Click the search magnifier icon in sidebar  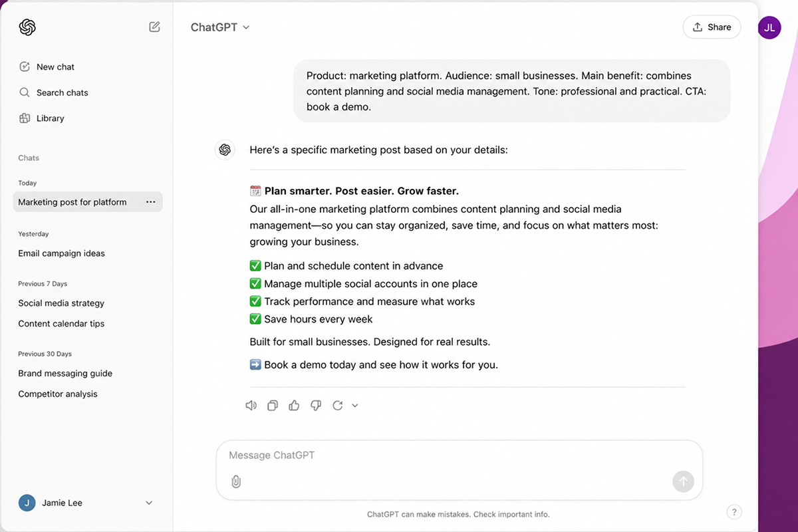coord(25,92)
